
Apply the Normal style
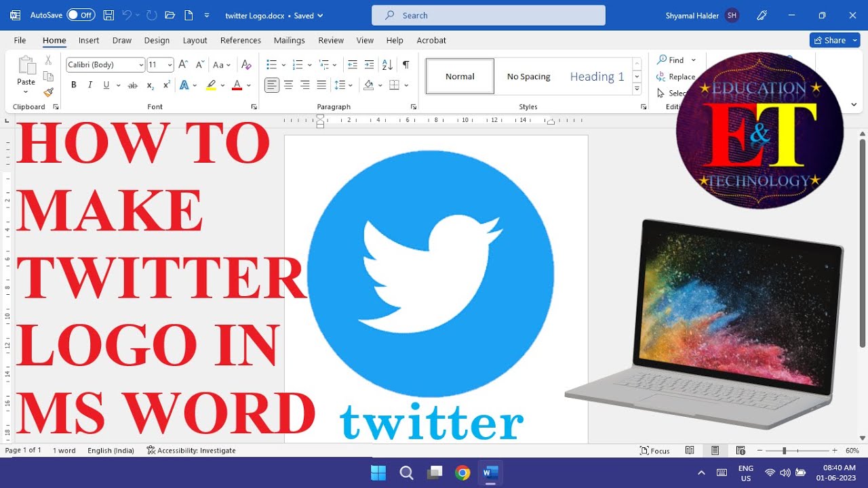[460, 77]
